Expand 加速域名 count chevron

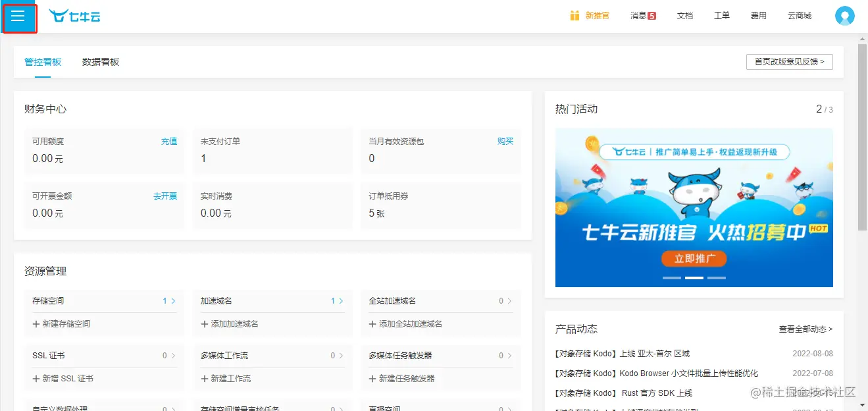[x=341, y=301]
